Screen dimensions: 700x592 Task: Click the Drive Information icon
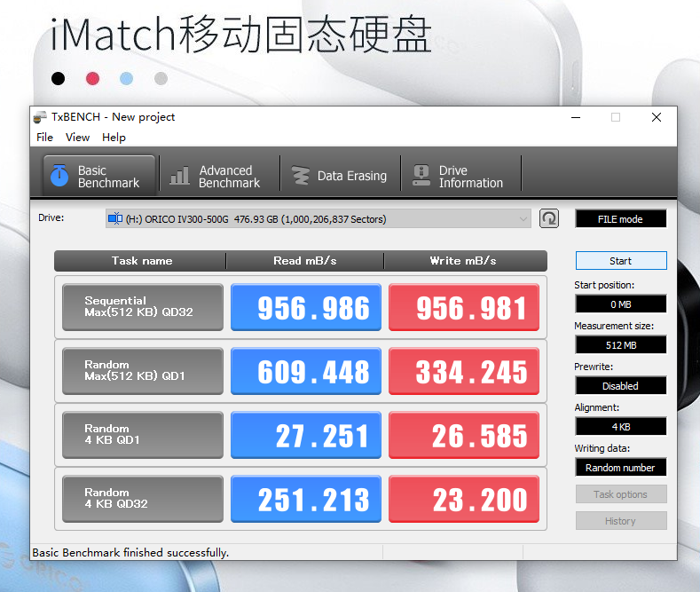pos(421,176)
